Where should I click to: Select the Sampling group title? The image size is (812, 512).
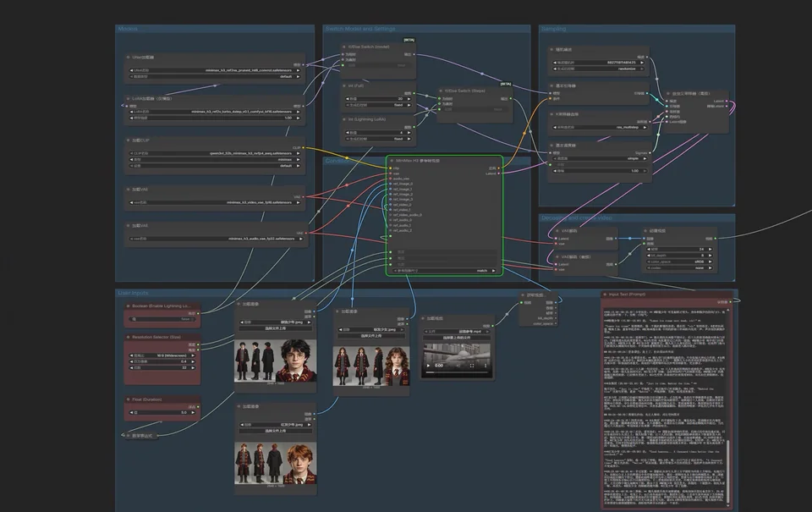coord(553,29)
